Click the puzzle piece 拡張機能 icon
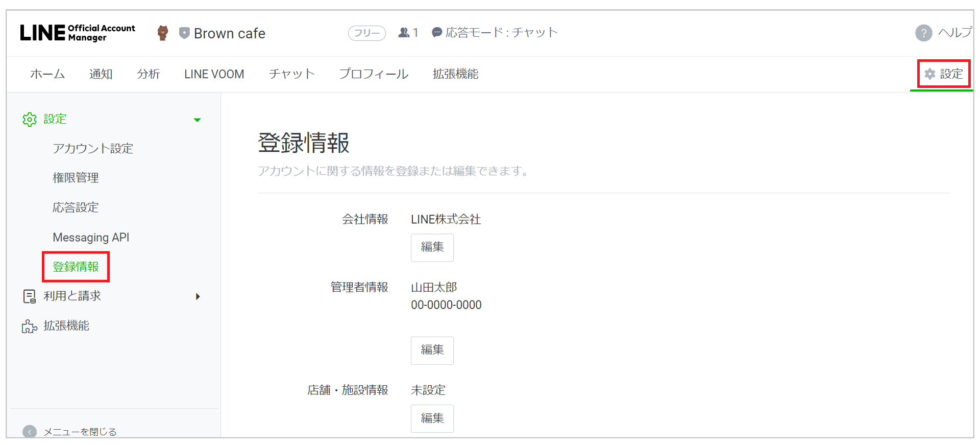This screenshot has height=445, width=980. 30,326
